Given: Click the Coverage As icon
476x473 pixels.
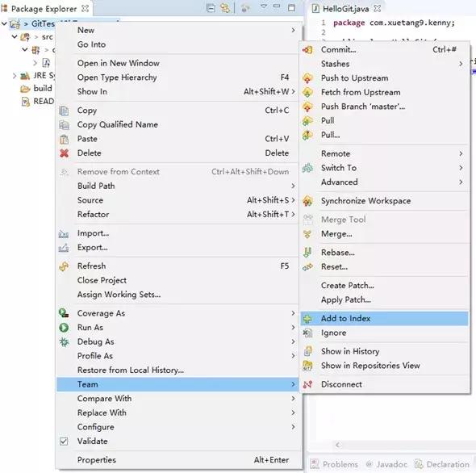Looking at the screenshot, I should 64,313.
